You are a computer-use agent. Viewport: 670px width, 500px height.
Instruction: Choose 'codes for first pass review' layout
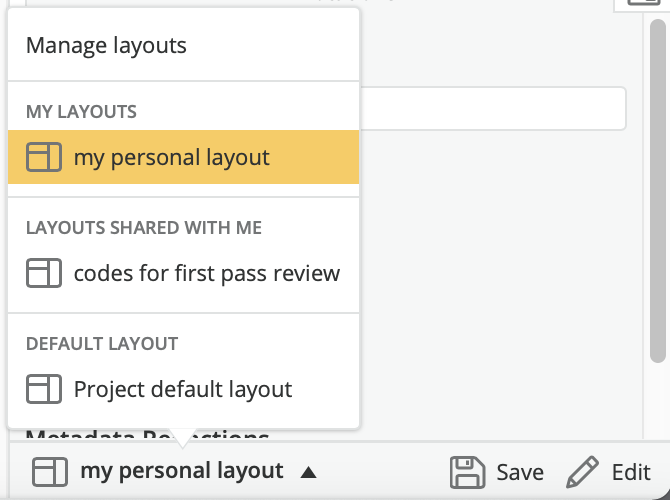pos(183,273)
